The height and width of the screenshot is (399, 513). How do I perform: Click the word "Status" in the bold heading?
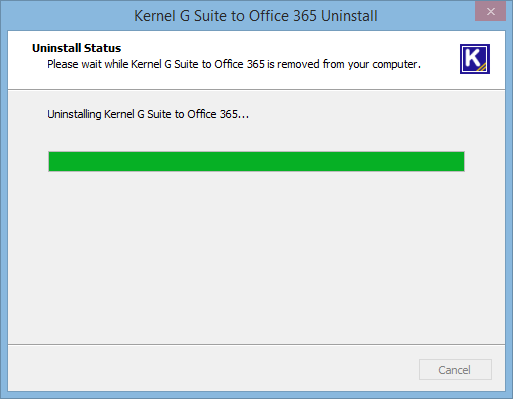[102, 48]
